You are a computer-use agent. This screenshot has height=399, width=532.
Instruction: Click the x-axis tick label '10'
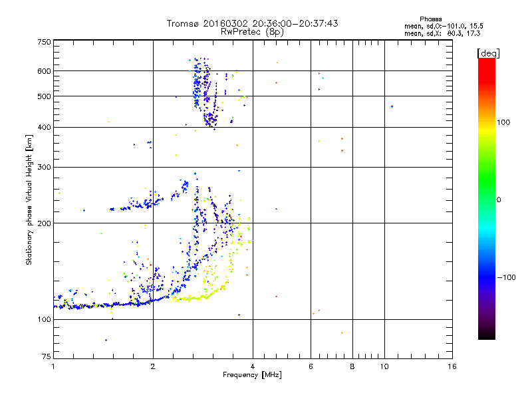384,366
